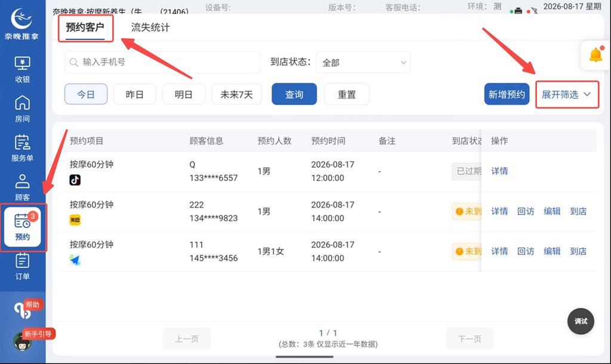Click the 备注 column header

coord(387,141)
